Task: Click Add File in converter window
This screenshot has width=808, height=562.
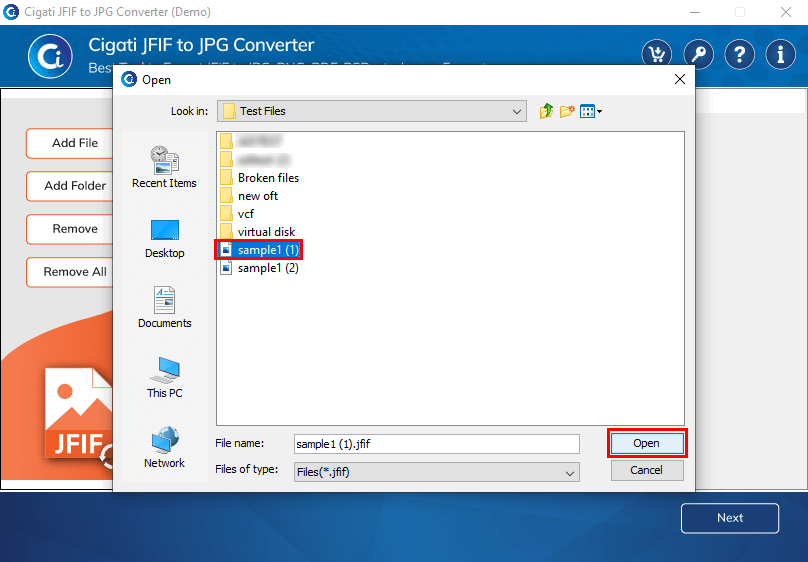Action: click(70, 143)
